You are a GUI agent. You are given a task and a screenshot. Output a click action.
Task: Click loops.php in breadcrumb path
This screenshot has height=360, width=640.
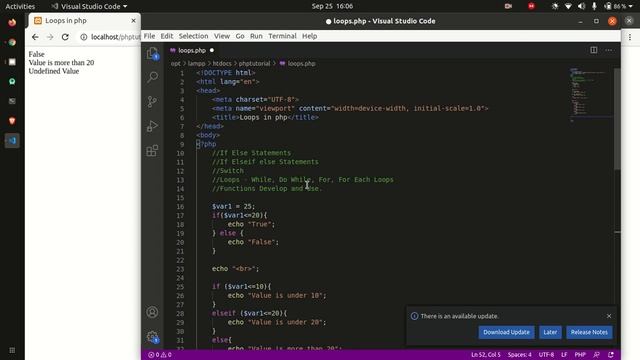pos(301,64)
